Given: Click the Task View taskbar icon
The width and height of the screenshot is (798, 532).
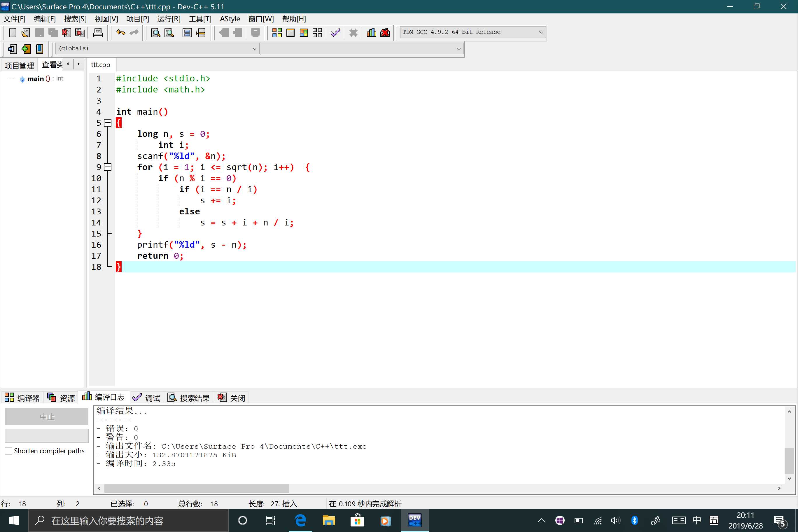Looking at the screenshot, I should (270, 520).
